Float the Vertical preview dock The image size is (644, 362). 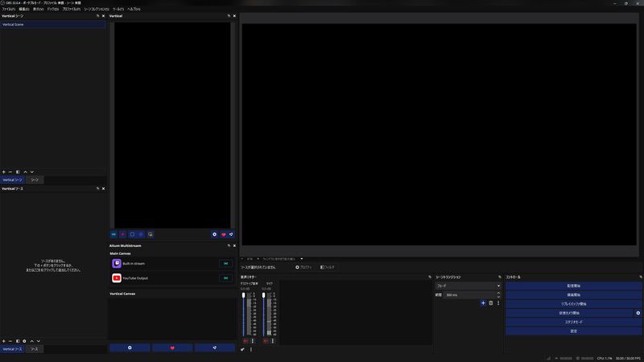pyautogui.click(x=229, y=16)
